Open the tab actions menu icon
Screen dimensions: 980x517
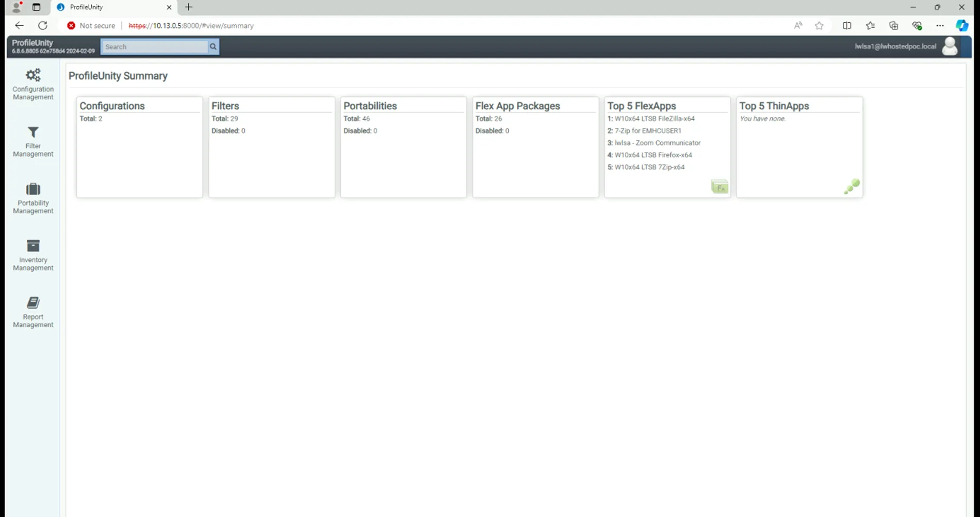(36, 7)
